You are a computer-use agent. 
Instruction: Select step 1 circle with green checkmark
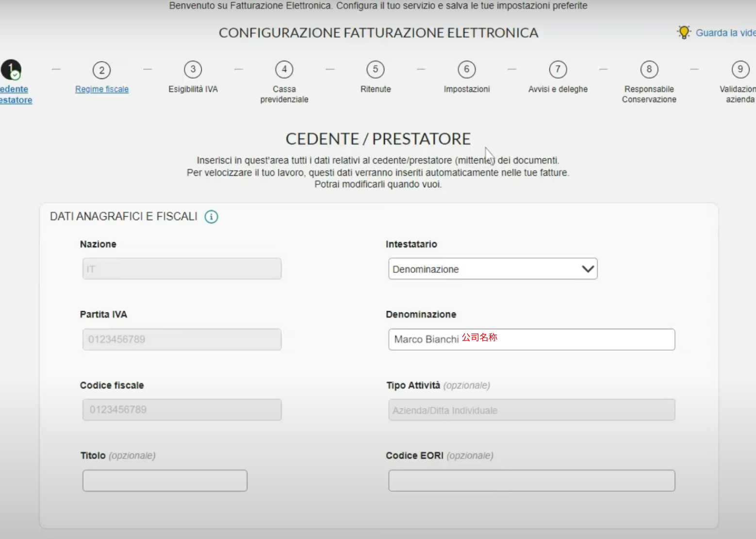[x=11, y=69]
